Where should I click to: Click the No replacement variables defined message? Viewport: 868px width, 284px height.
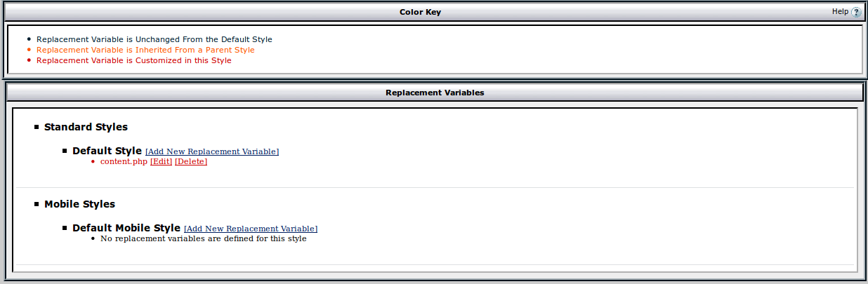pos(203,238)
